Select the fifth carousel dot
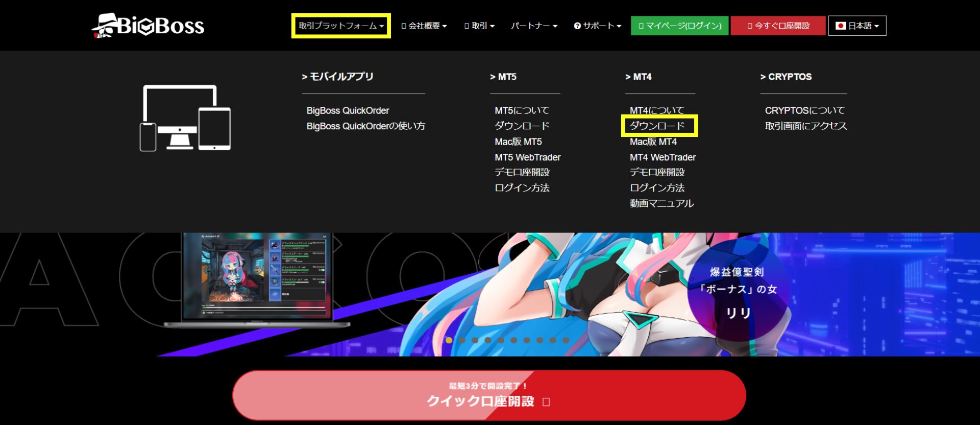 pyautogui.click(x=501, y=340)
